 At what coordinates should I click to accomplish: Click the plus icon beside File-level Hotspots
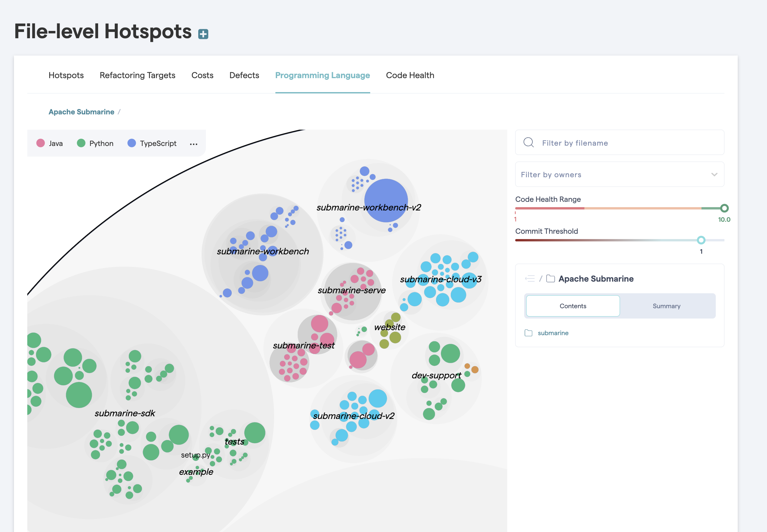pos(203,34)
